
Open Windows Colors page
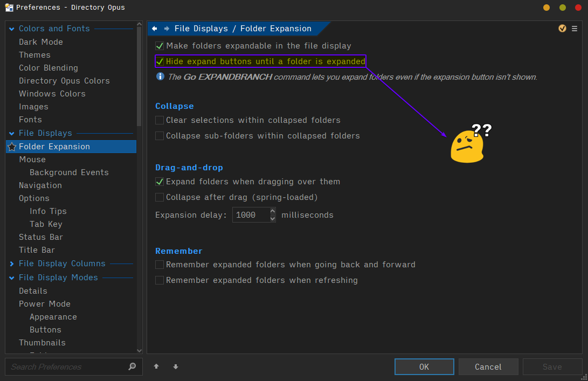pyautogui.click(x=52, y=94)
